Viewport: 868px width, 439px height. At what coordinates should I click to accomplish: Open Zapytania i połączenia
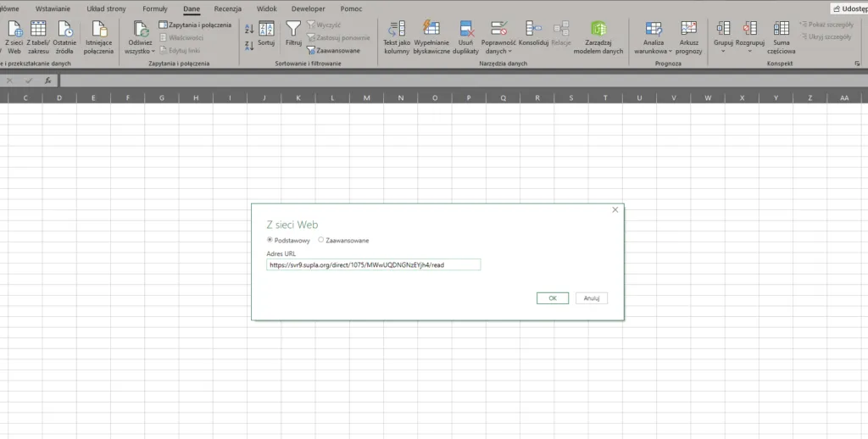tap(195, 25)
